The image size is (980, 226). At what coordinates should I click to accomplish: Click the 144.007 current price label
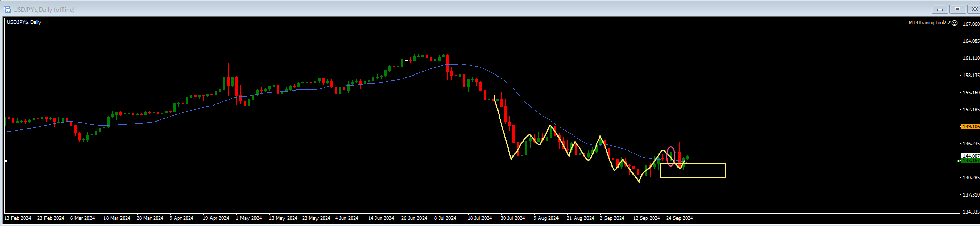[x=970, y=156]
